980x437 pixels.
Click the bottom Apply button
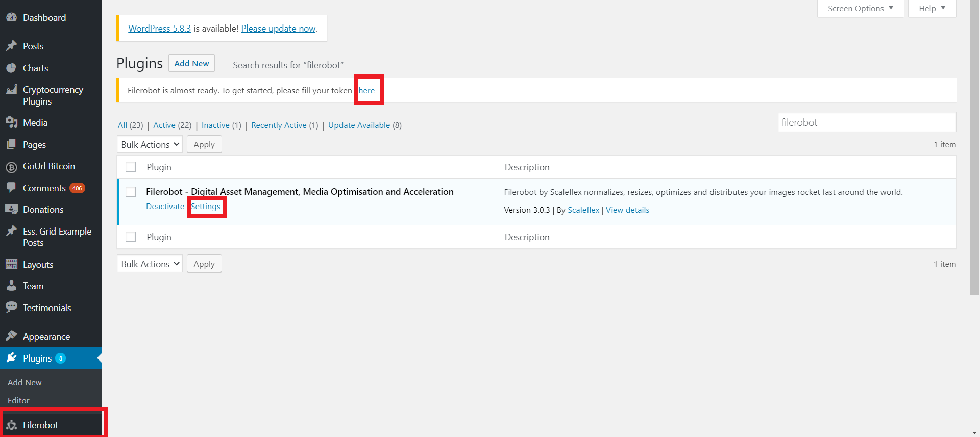click(204, 264)
